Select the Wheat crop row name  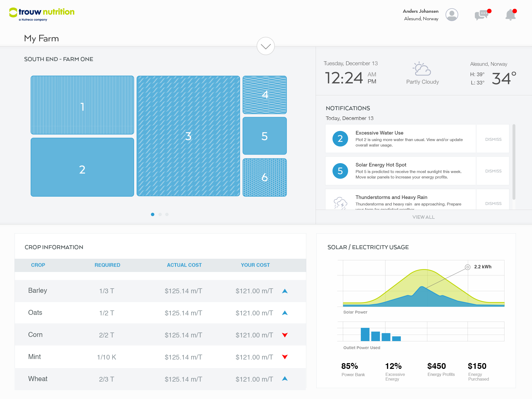tap(38, 379)
